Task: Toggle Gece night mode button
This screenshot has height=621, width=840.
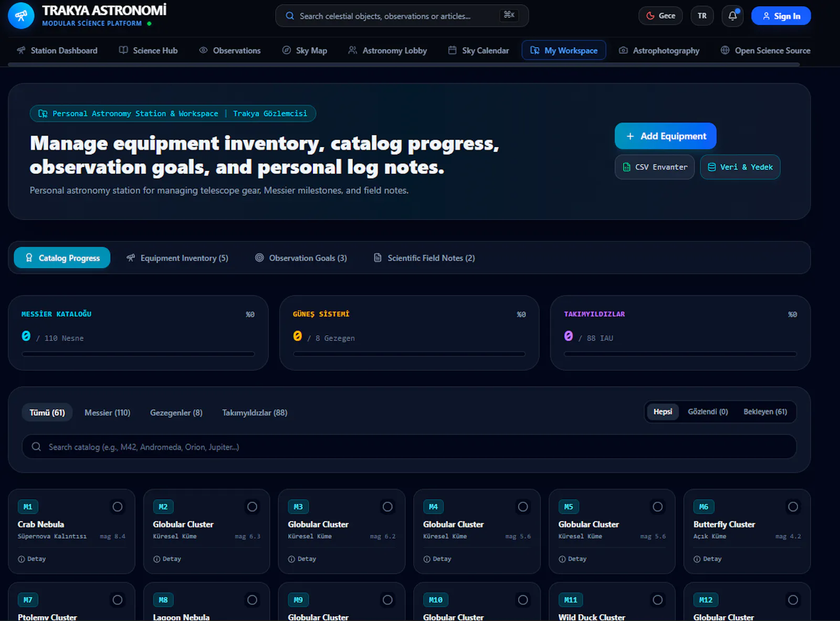Action: click(x=660, y=16)
